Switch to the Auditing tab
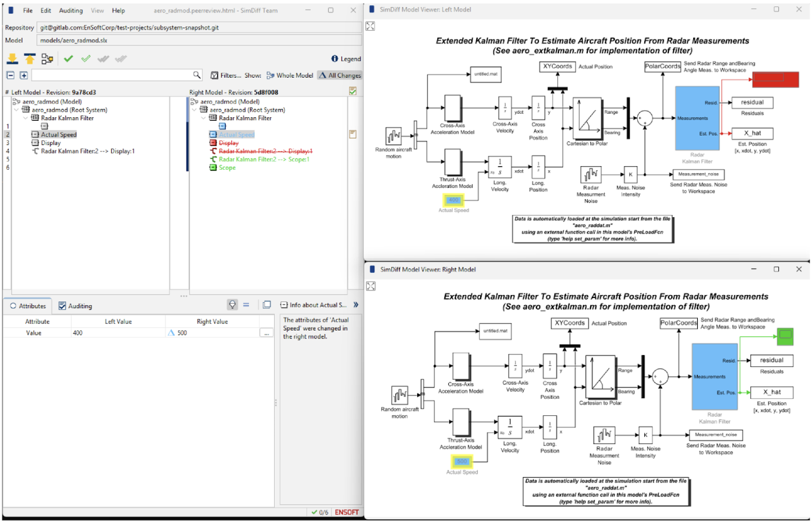812x523 pixels. 75,306
